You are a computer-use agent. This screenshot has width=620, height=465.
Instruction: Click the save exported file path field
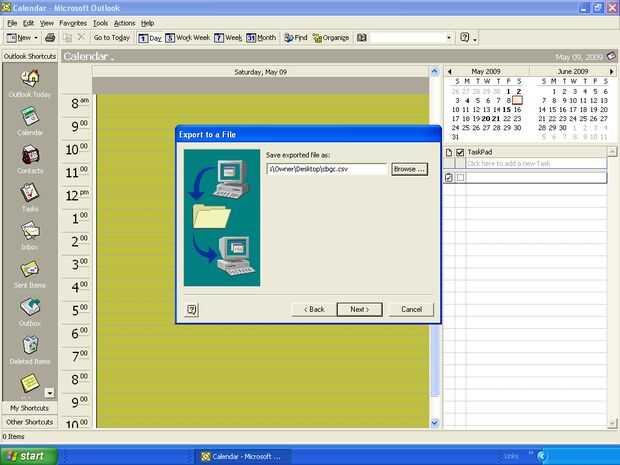(326, 169)
